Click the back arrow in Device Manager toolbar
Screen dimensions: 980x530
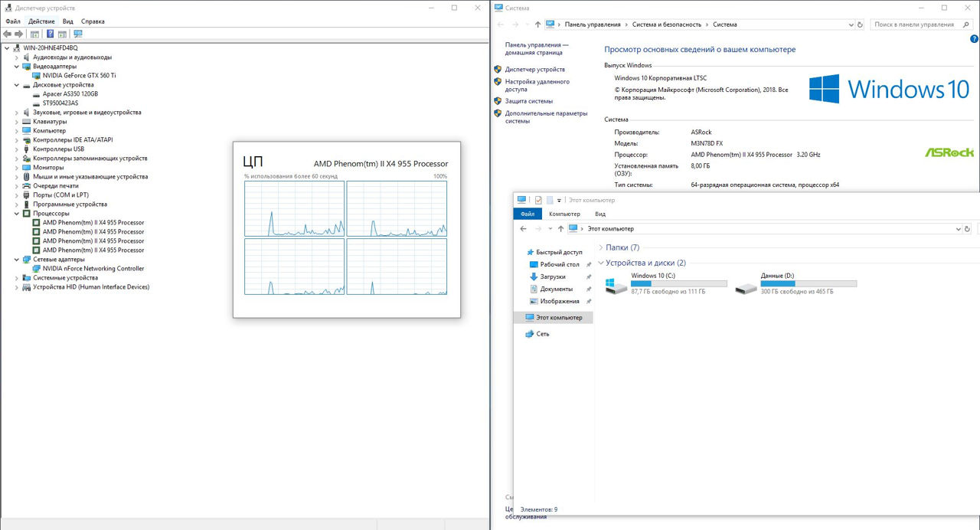pos(8,34)
